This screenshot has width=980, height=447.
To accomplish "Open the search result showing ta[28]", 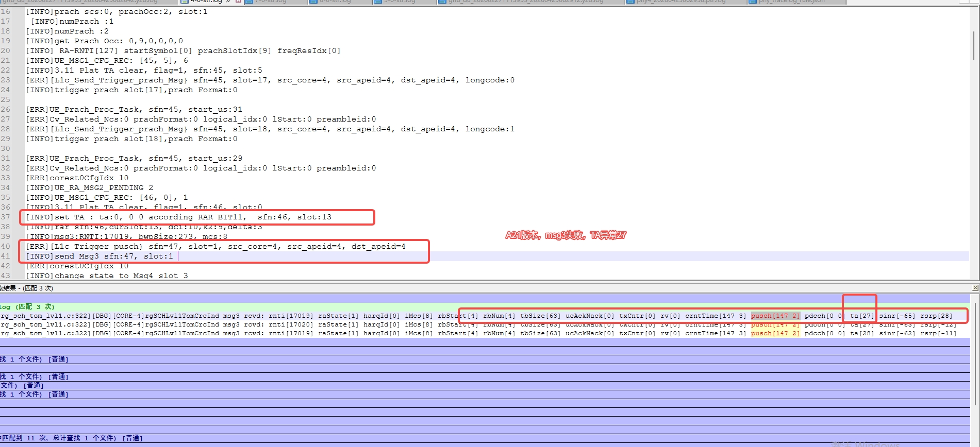I will [x=478, y=333].
